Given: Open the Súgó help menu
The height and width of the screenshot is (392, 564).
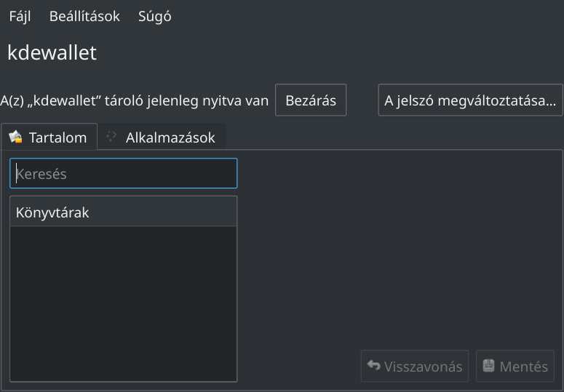Looking at the screenshot, I should (155, 17).
